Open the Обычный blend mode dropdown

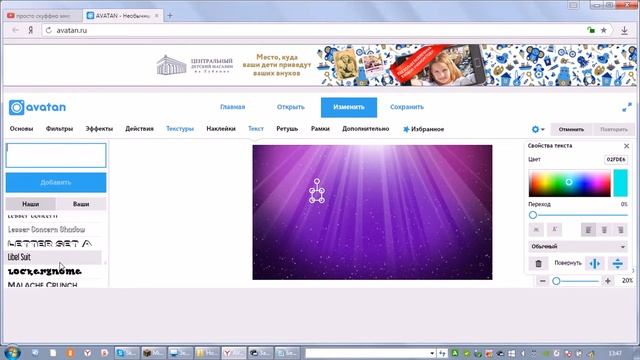(x=578, y=247)
